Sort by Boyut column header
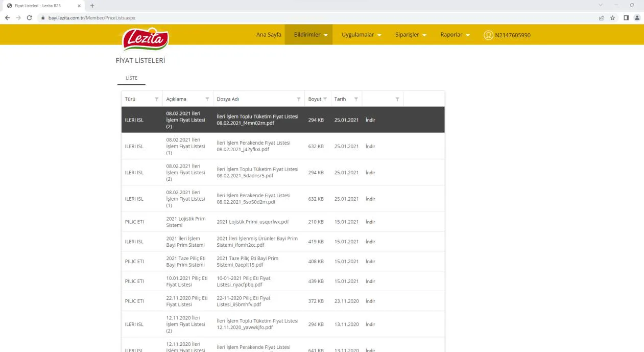This screenshot has width=644, height=352. 315,99
